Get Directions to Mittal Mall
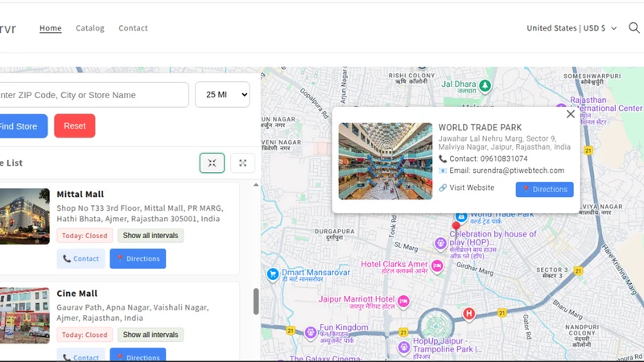644x362 pixels. pos(138,258)
